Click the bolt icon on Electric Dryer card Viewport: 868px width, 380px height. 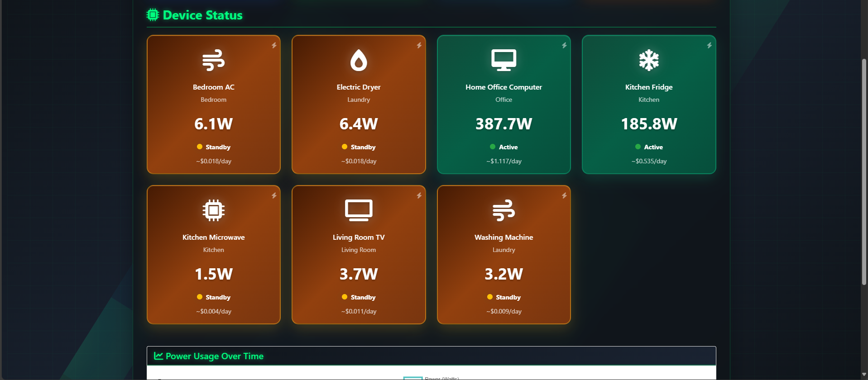tap(419, 45)
